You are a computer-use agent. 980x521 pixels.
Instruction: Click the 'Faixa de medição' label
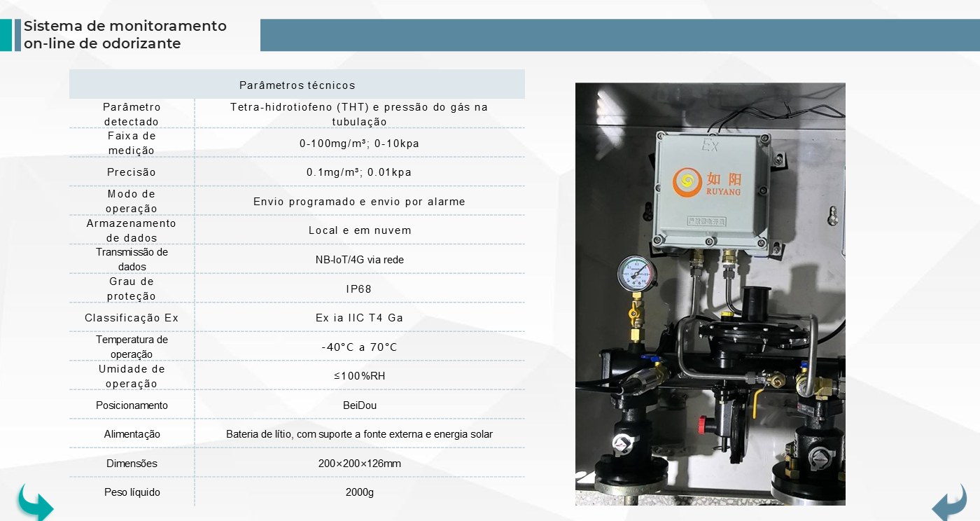tap(132, 143)
